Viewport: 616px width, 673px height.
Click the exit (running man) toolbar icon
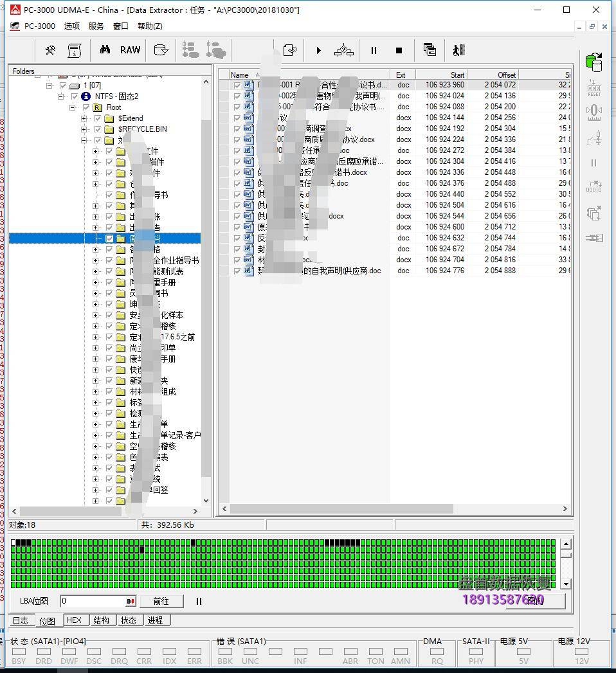coord(458,50)
